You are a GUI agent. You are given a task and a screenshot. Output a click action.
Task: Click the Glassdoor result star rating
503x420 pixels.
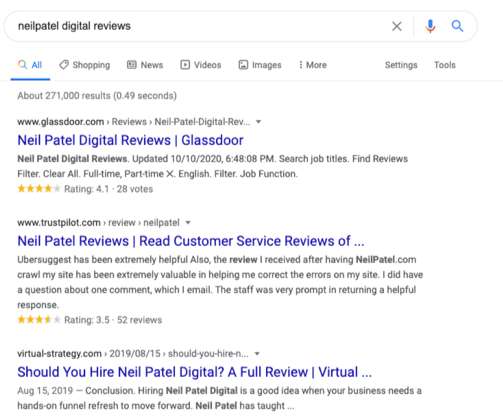39,189
